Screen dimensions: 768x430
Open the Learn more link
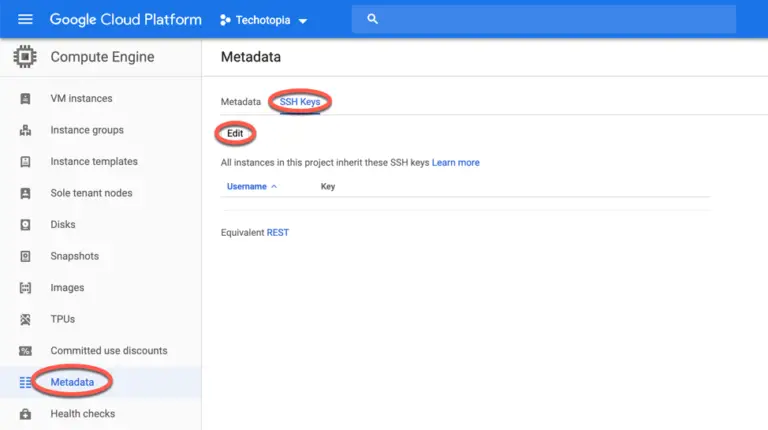[455, 162]
